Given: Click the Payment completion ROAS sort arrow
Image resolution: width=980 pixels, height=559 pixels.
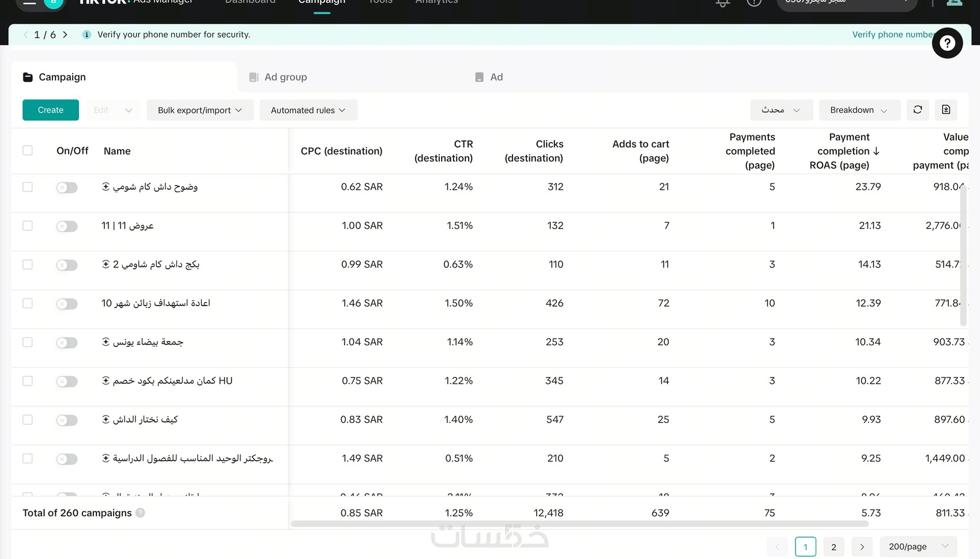Looking at the screenshot, I should pos(876,151).
